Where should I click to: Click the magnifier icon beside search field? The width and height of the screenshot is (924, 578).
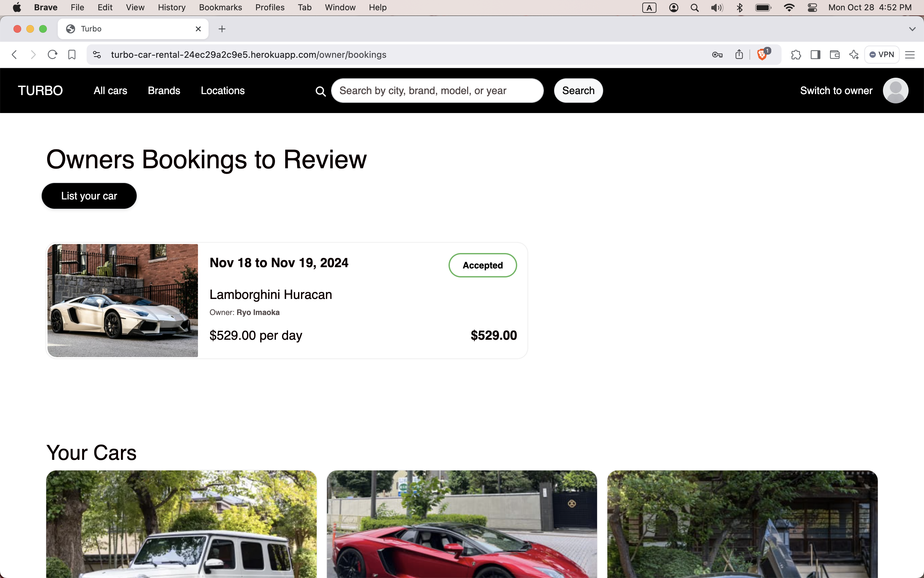point(321,91)
